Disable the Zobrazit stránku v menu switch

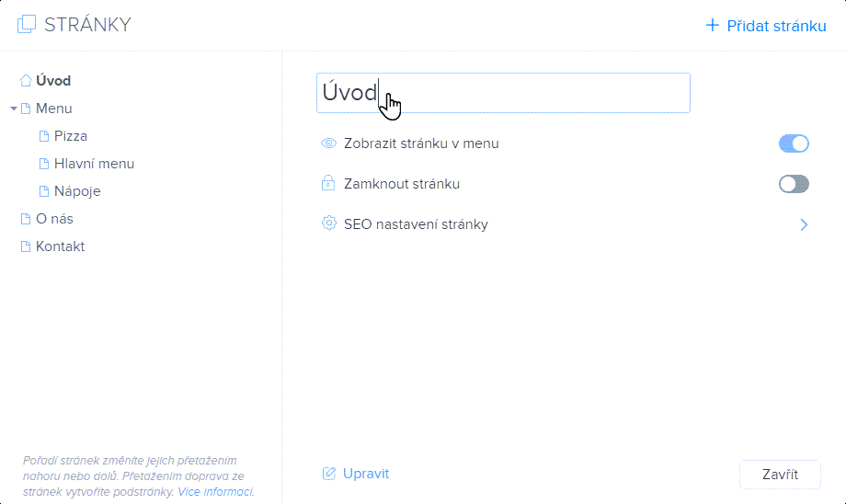point(794,143)
